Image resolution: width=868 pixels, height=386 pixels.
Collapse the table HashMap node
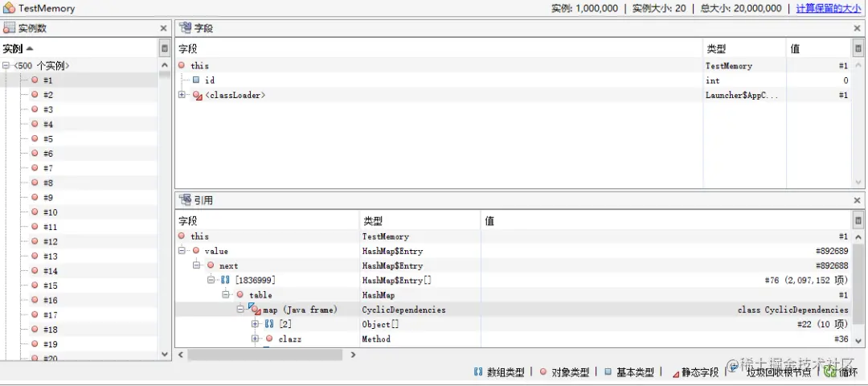pyautogui.click(x=226, y=294)
